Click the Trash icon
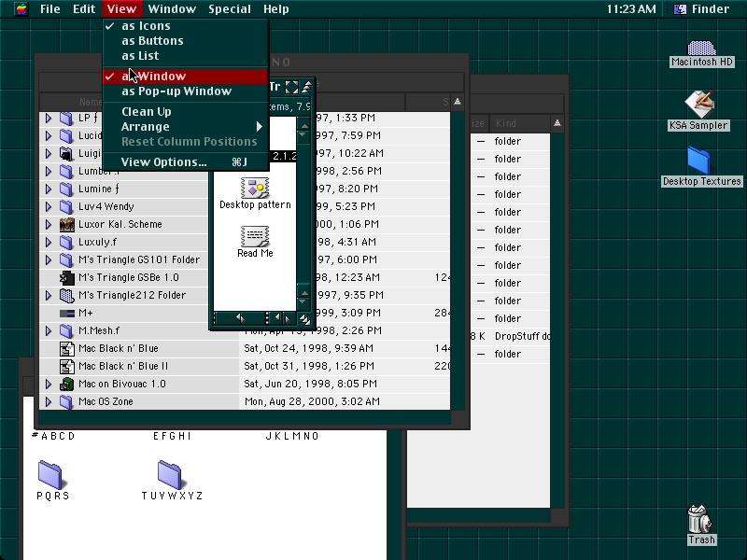 tap(700, 520)
